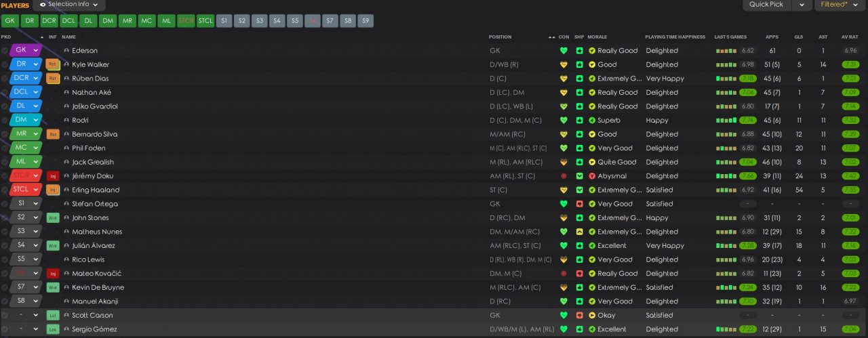This screenshot has height=338, width=868.
Task: Click the Loa loan badge beside Sergio Gómez
Action: pos(53,329)
